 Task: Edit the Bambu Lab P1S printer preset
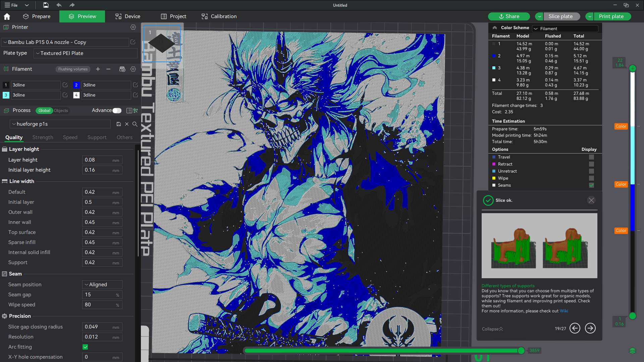tap(133, 42)
